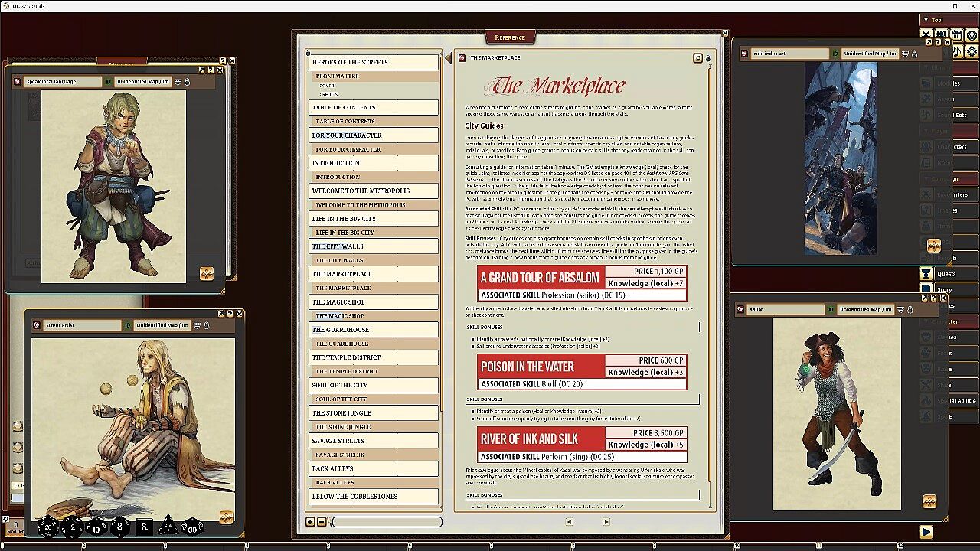This screenshot has height=551, width=980.
Task: Click the orange button in 'street artist' window
Action: (x=226, y=518)
